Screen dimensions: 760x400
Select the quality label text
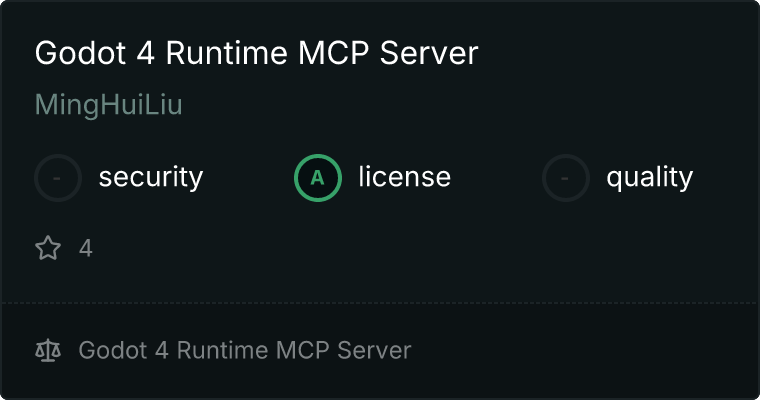[649, 178]
